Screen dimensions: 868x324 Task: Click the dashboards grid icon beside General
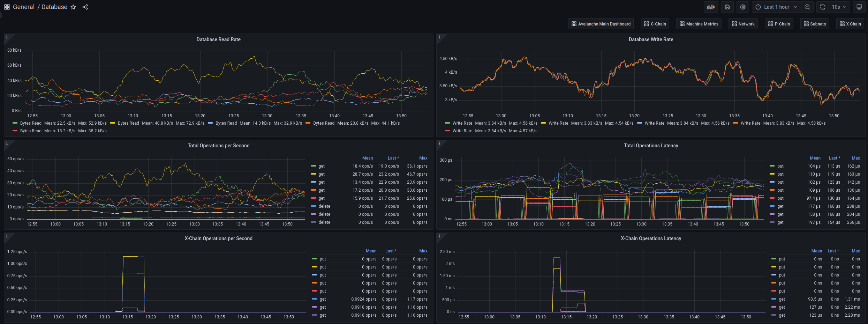7,7
